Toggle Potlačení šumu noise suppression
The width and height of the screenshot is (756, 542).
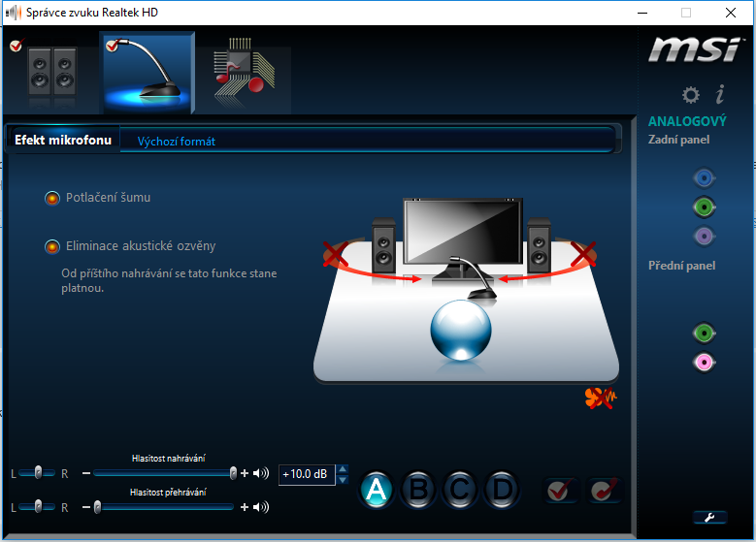pyautogui.click(x=52, y=198)
